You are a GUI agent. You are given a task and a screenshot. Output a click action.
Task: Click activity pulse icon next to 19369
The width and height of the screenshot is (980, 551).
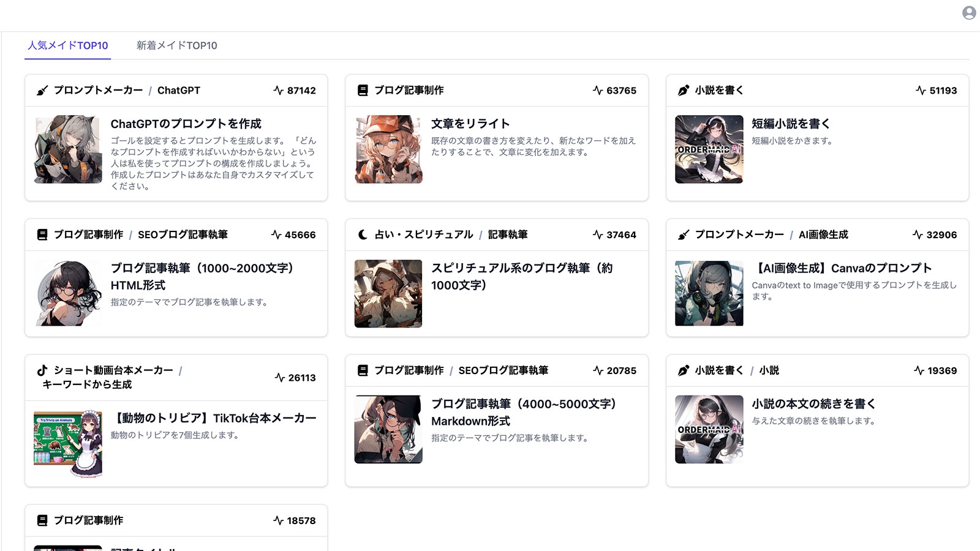pos(919,371)
